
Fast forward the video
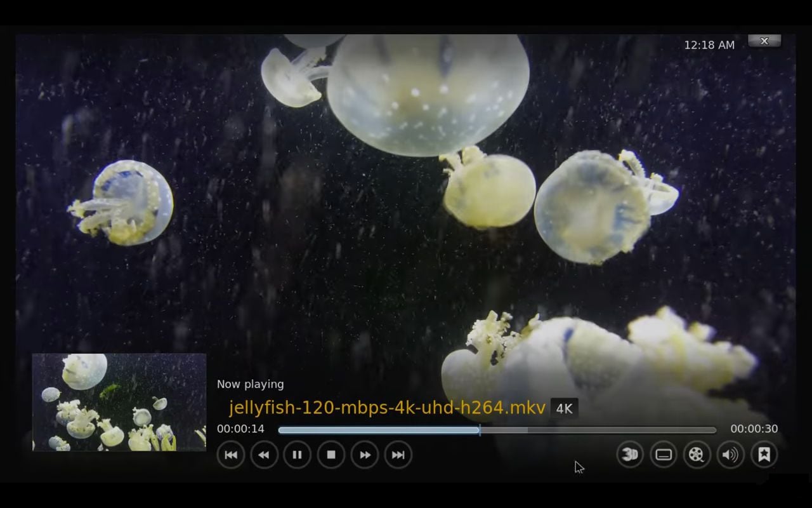tap(364, 455)
